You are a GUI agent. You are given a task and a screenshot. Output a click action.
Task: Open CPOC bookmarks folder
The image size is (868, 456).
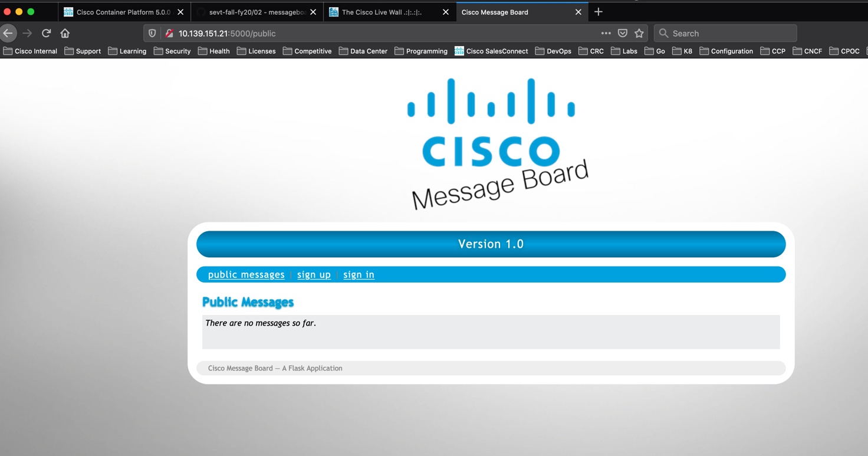click(844, 51)
